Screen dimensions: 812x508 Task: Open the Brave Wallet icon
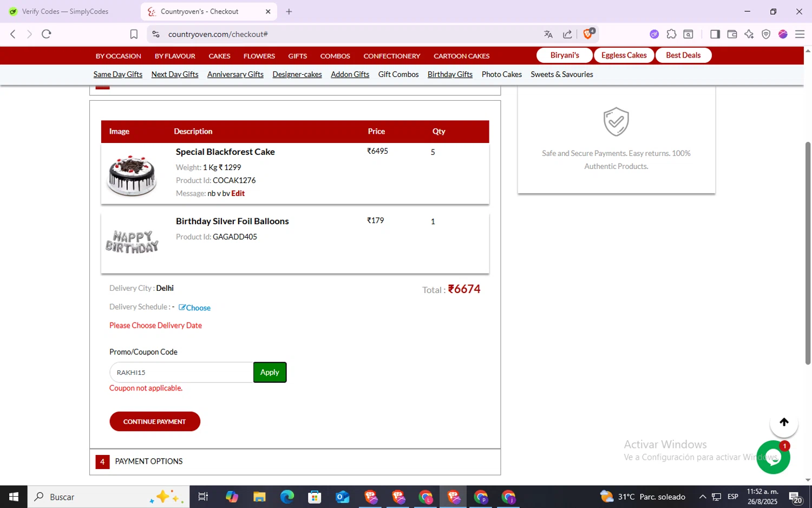[732, 34]
